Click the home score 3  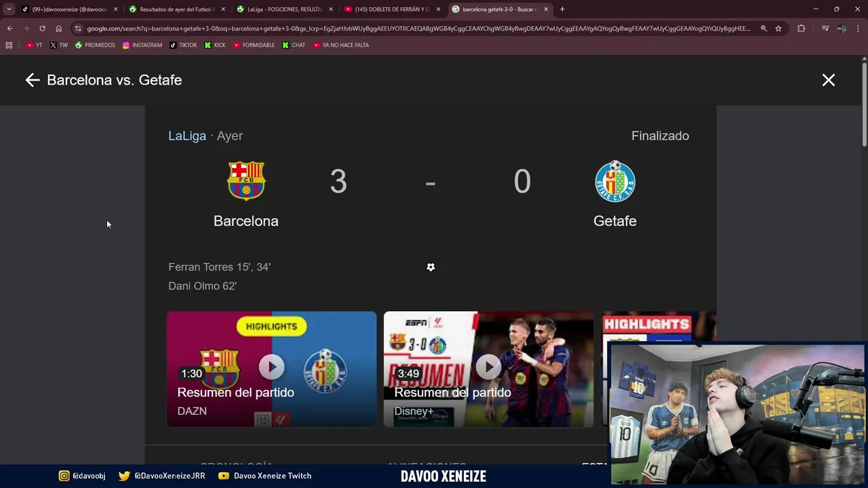click(338, 182)
